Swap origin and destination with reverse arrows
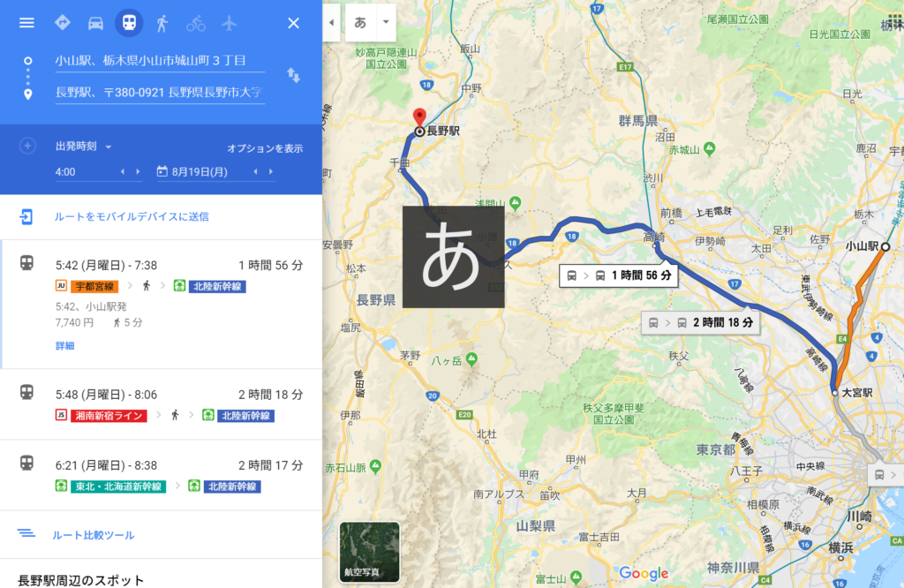The width and height of the screenshot is (904, 588). coord(293,76)
